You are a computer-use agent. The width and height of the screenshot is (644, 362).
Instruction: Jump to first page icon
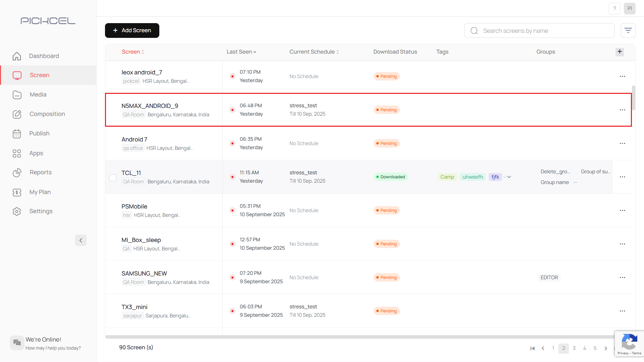pos(532,348)
